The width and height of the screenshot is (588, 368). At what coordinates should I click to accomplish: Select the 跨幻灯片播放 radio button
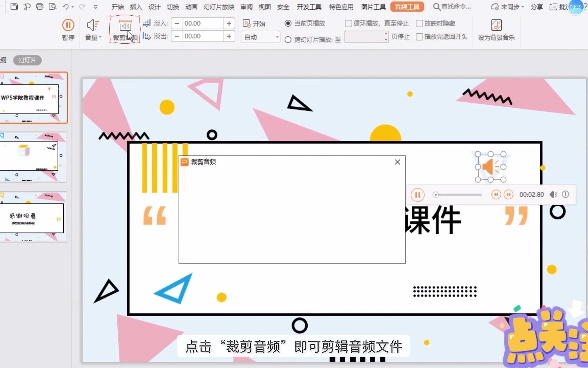[288, 39]
